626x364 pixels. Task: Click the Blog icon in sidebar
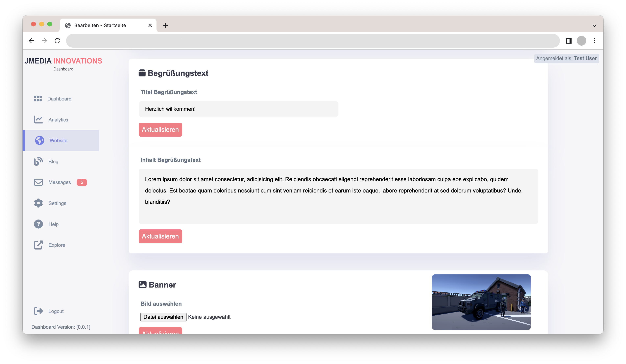(39, 161)
